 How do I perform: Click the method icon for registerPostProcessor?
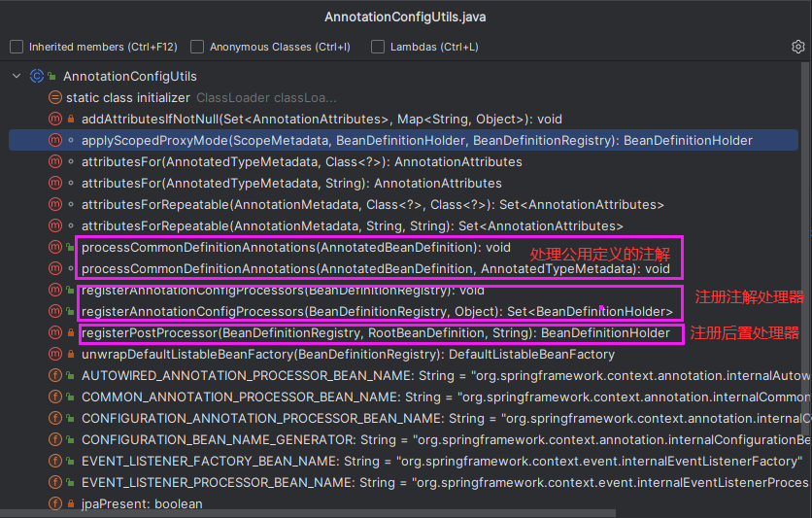[x=55, y=332]
